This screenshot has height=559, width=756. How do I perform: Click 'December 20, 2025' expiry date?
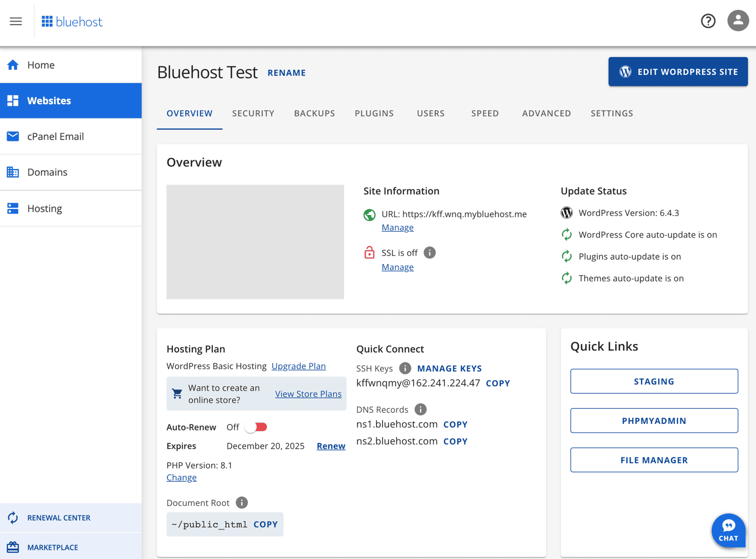point(266,446)
